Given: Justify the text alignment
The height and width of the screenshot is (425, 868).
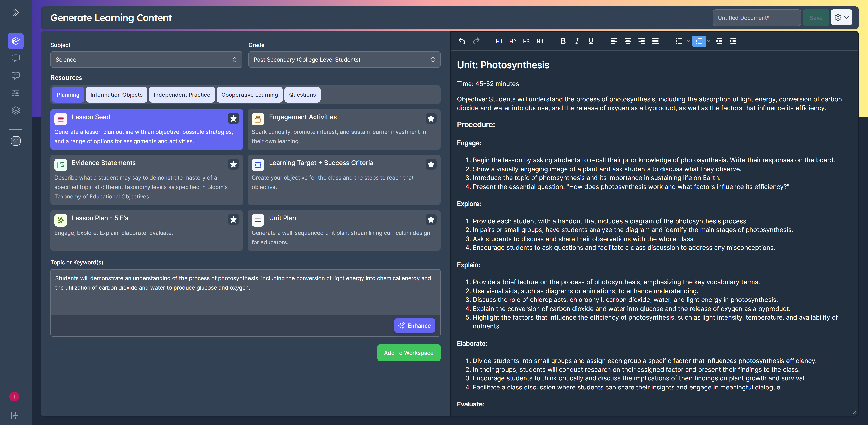Looking at the screenshot, I should [x=655, y=41].
